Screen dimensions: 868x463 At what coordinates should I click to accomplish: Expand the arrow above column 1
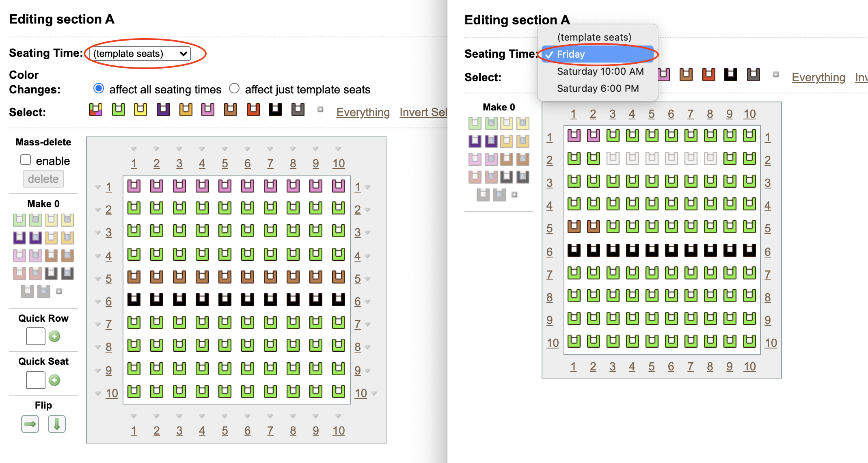pyautogui.click(x=134, y=149)
